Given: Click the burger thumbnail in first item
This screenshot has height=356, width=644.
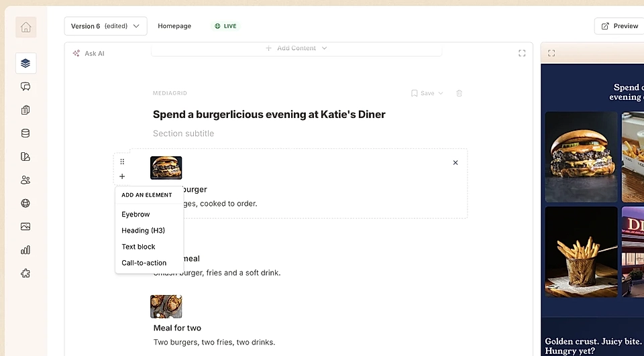Looking at the screenshot, I should (x=166, y=168).
